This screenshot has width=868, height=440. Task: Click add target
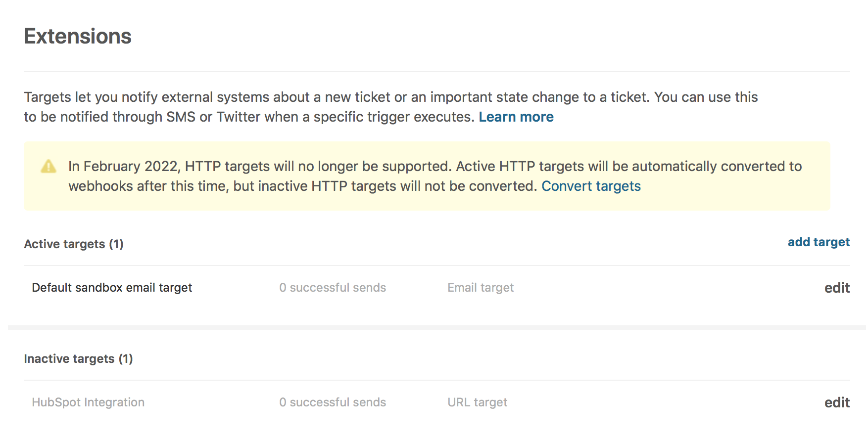[x=819, y=242]
